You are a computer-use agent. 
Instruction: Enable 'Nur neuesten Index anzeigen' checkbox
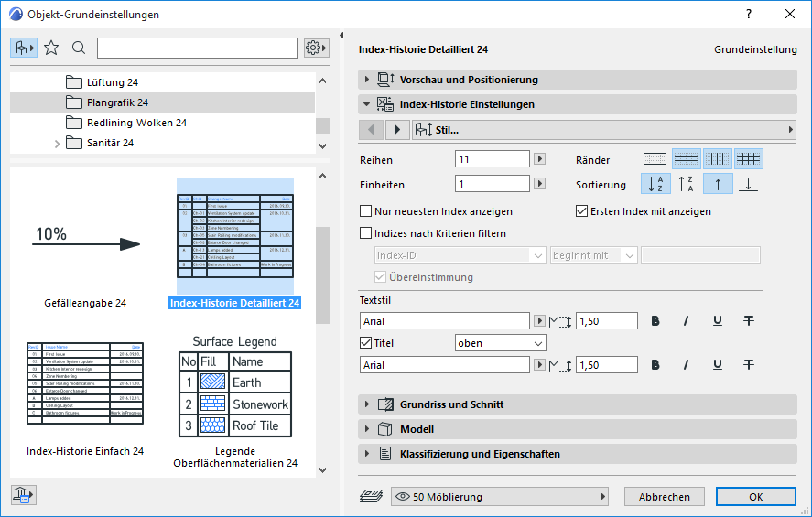[x=366, y=211]
